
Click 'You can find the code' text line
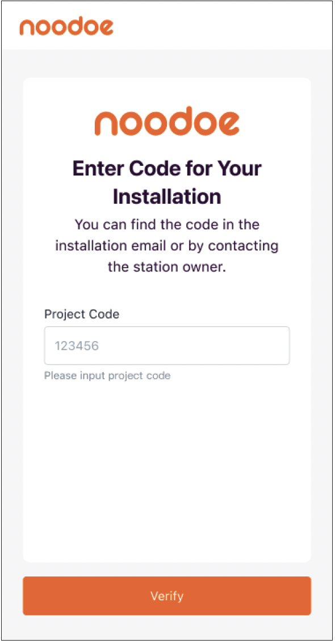(x=167, y=225)
